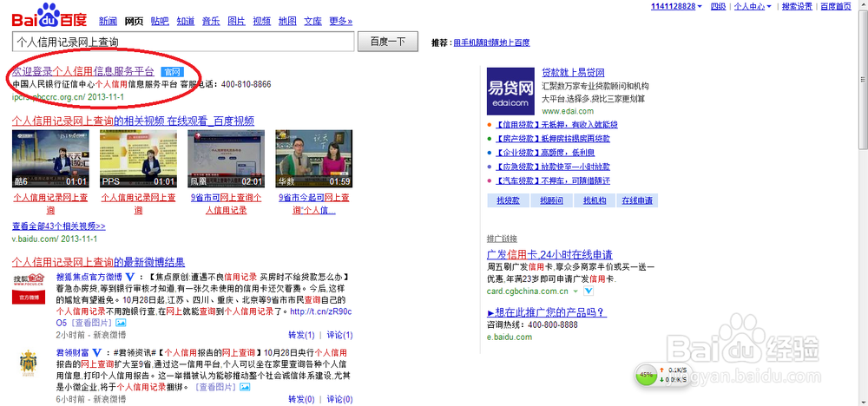Open the PPS video thumbnail
Image resolution: width=868 pixels, height=406 pixels.
click(138, 159)
